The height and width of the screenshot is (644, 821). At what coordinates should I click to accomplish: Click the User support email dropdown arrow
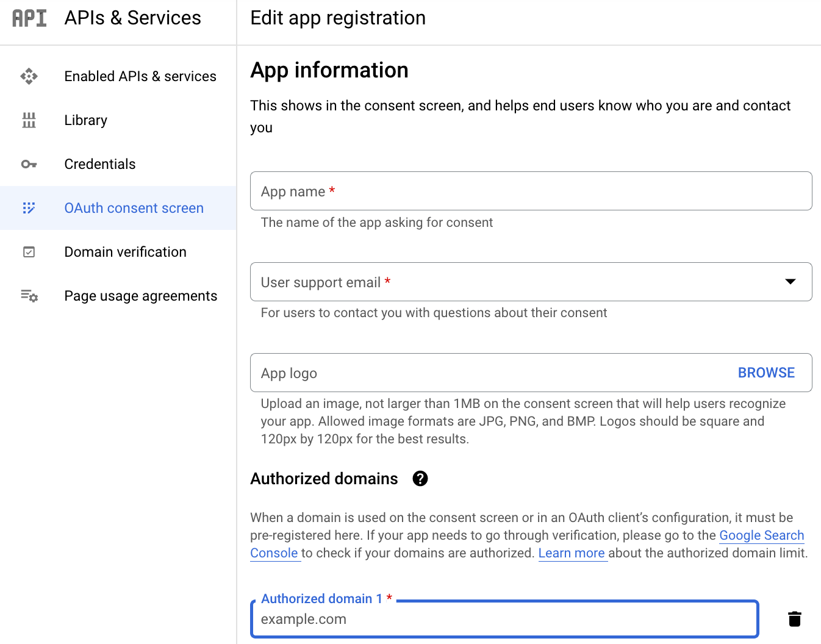tap(791, 282)
